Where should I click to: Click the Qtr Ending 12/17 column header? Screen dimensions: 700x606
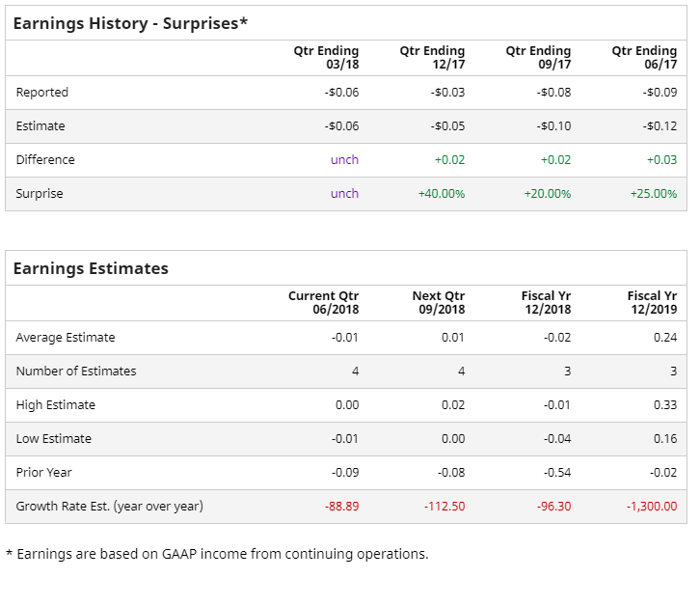[432, 57]
